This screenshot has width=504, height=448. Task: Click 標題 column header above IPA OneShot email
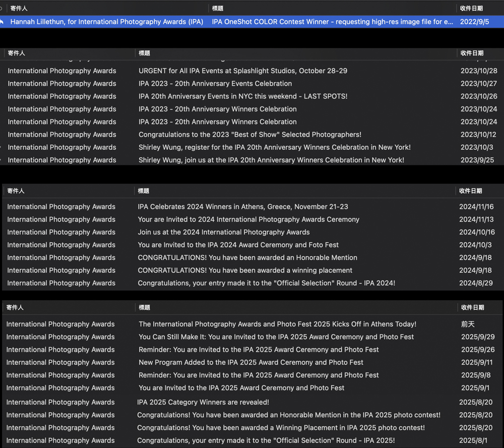coord(218,8)
